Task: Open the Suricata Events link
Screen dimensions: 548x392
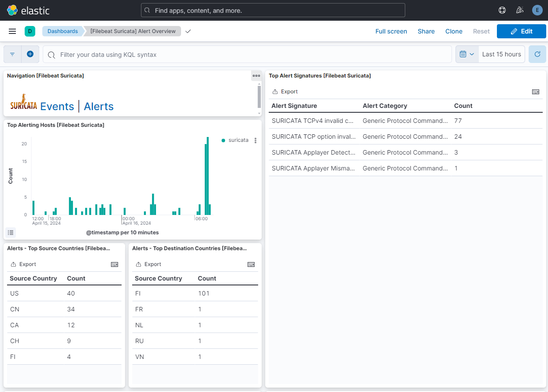Action: (57, 107)
